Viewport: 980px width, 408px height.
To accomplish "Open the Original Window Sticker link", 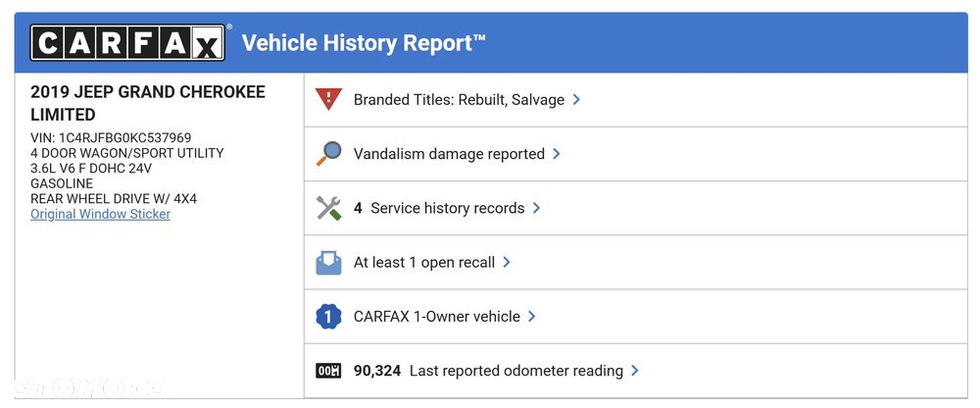I will click(100, 214).
